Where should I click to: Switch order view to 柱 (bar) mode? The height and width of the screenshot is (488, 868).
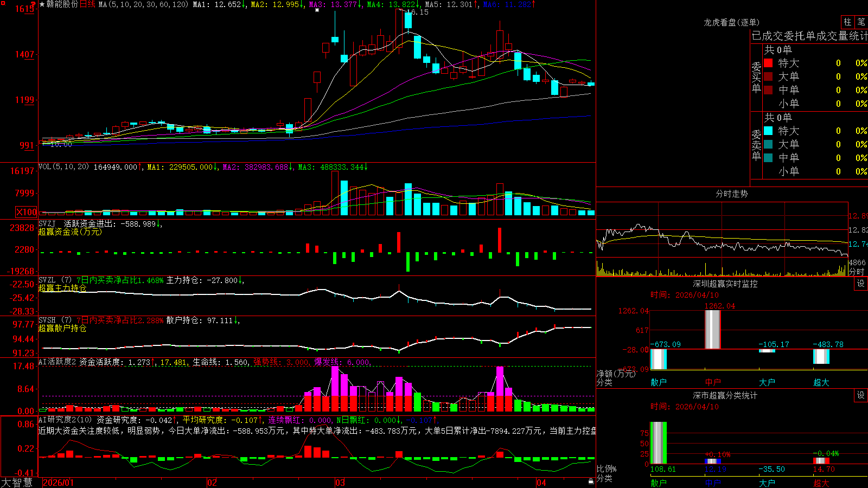[x=847, y=22]
